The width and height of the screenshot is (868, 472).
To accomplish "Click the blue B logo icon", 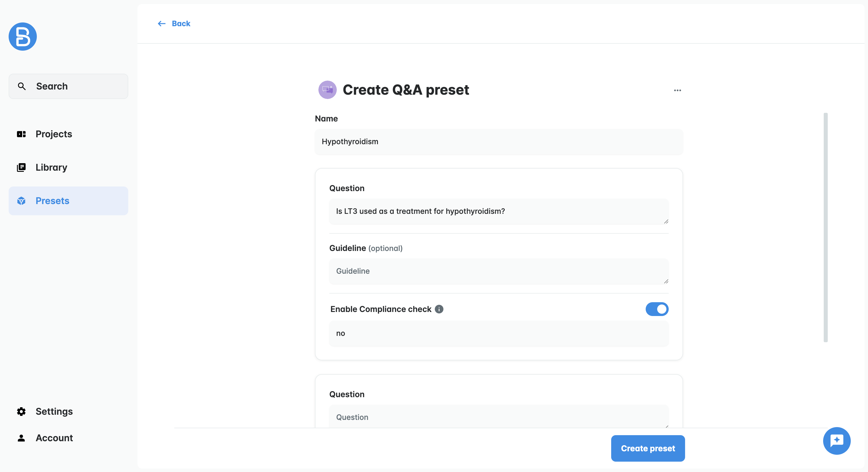I will pyautogui.click(x=22, y=37).
